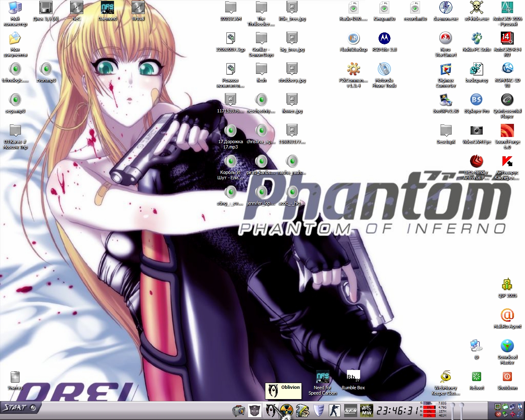525x420 pixels.
Task: Click the shield dock icon
Action: [x=319, y=410]
